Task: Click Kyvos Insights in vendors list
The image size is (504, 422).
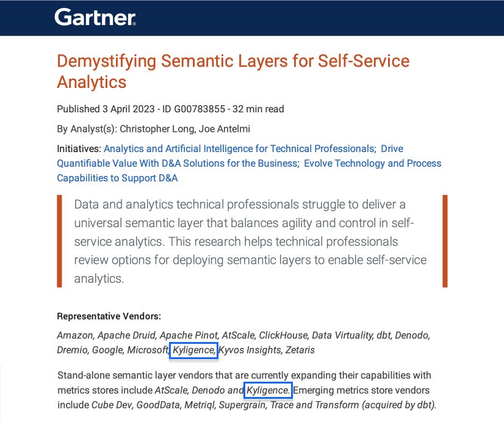Action: pyautogui.click(x=250, y=350)
